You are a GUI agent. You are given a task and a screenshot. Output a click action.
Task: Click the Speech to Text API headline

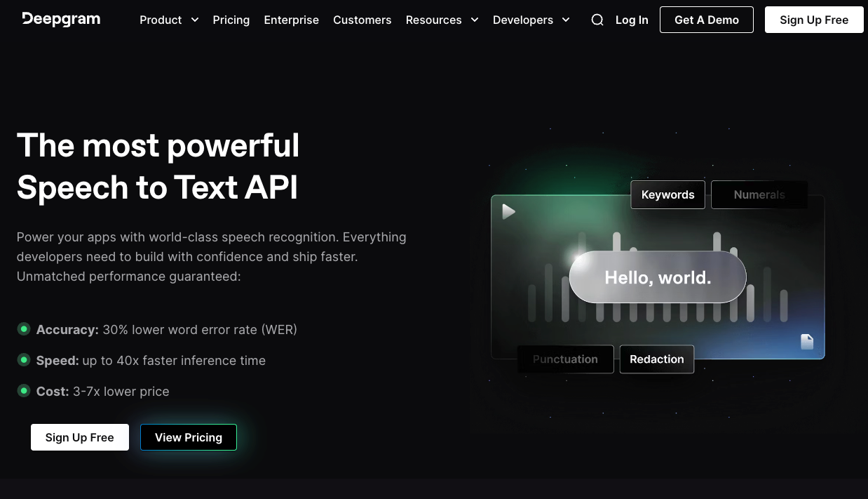[158, 187]
